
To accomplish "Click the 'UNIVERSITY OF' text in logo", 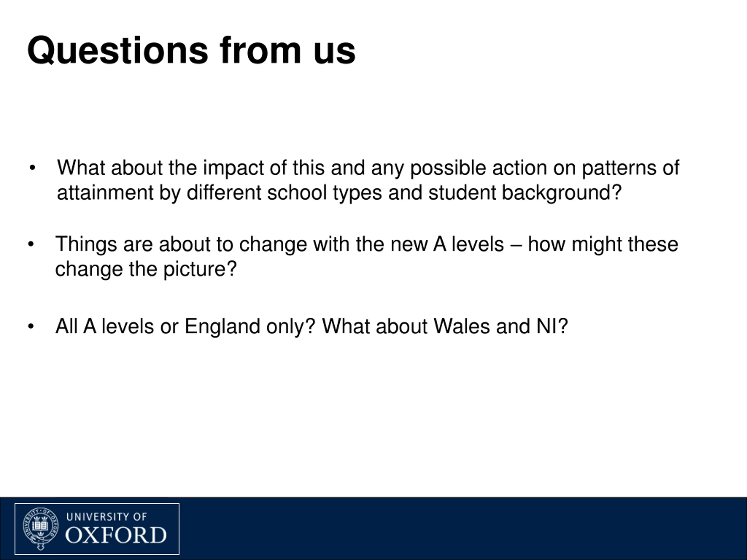I will pyautogui.click(x=107, y=517).
